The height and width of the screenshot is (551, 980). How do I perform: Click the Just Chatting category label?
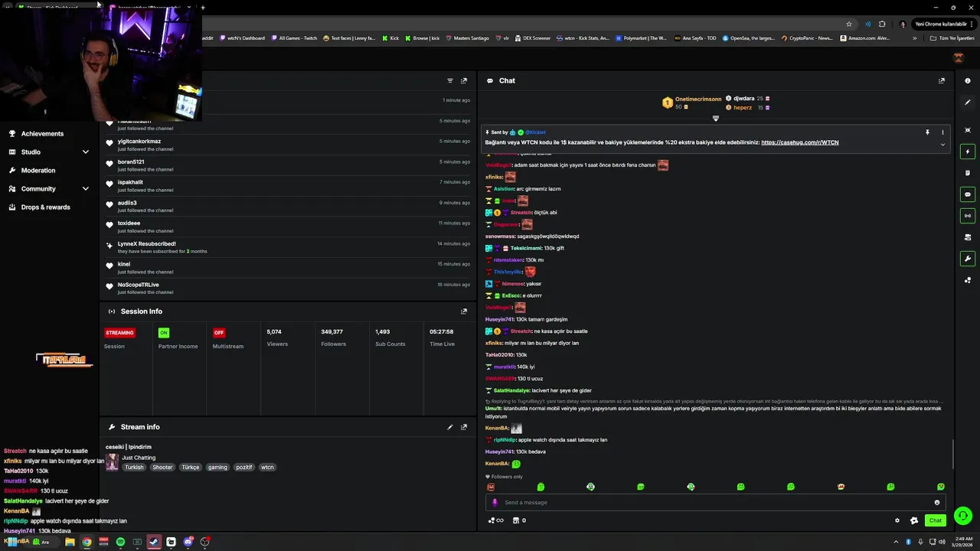139,458
